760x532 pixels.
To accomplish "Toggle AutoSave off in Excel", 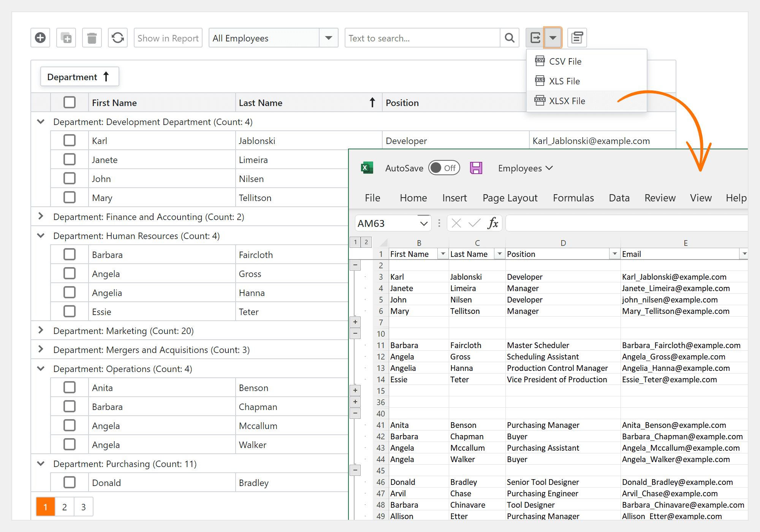I will (x=444, y=168).
